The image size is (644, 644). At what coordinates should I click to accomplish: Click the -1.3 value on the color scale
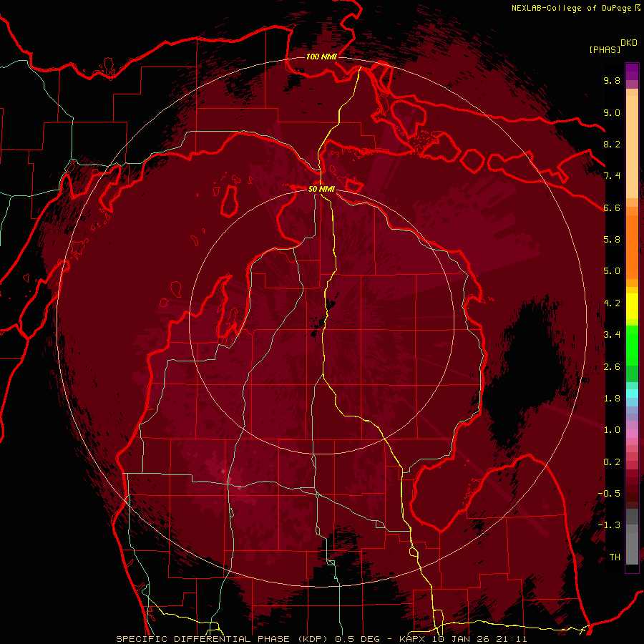click(x=609, y=525)
